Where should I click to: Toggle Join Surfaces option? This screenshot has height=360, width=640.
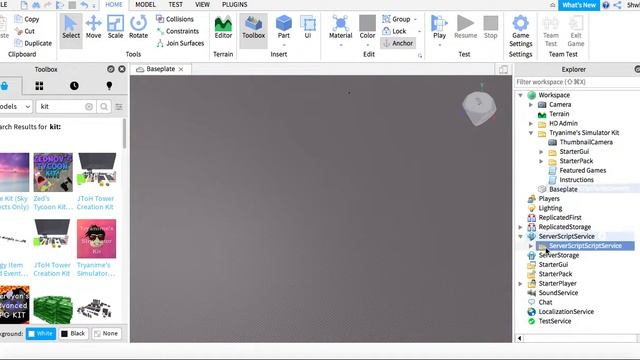pyautogui.click(x=180, y=43)
